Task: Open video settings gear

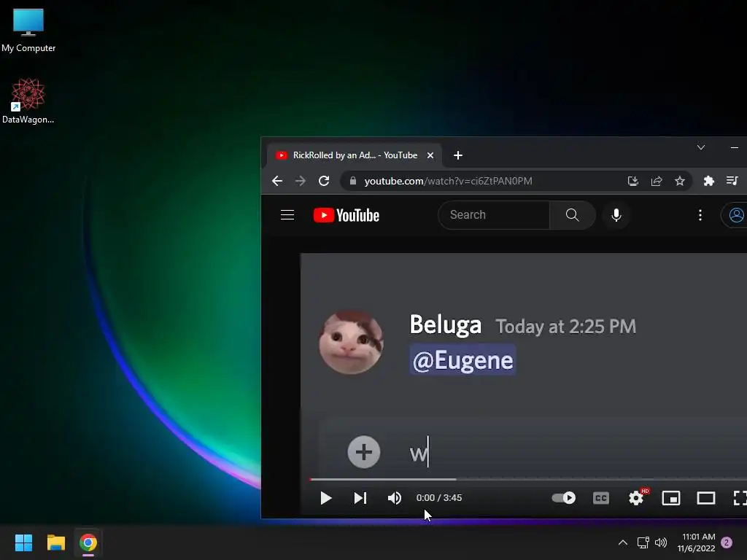Action: coord(636,498)
